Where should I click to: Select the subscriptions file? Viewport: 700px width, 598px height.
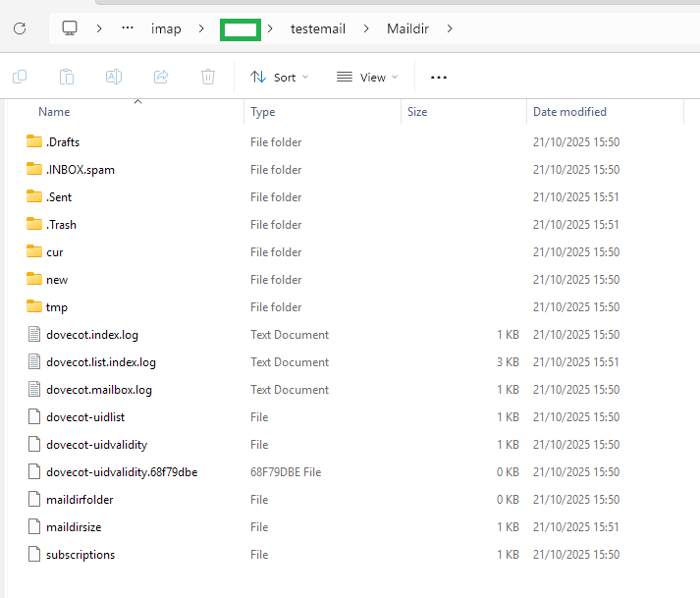(80, 555)
